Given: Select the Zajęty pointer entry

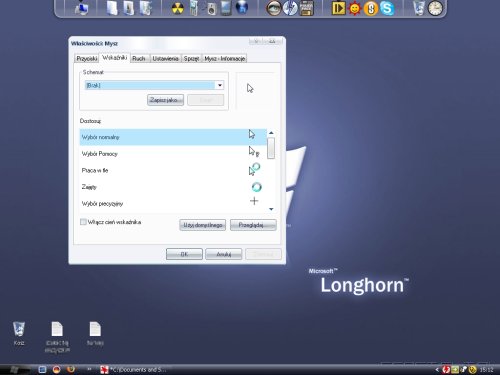Looking at the screenshot, I should [173, 187].
